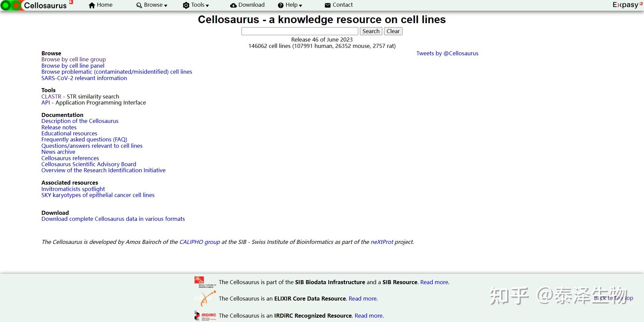Open SARS-CoV-2 relevant information link
This screenshot has height=322, width=644.
(84, 78)
